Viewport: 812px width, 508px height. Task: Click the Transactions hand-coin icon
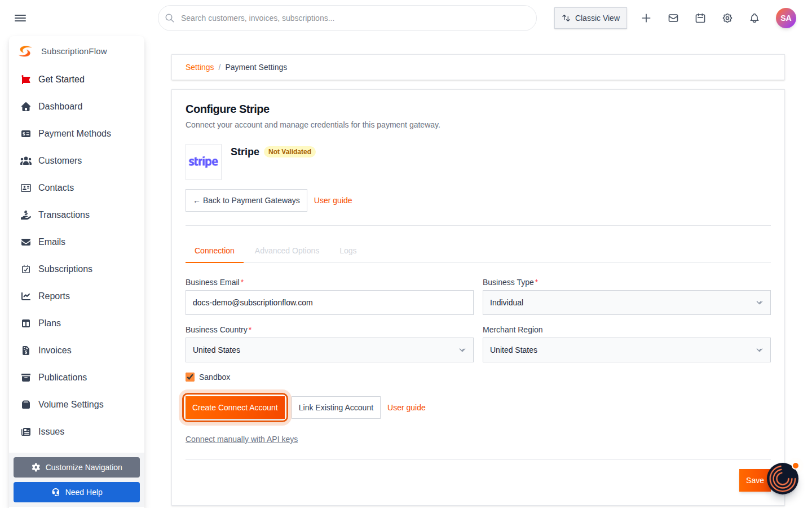pyautogui.click(x=26, y=215)
